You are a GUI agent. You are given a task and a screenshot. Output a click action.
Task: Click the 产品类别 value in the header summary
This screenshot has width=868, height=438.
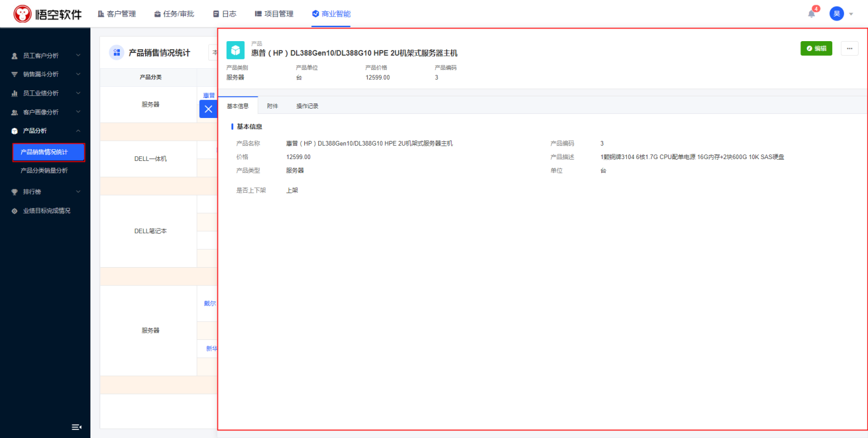235,77
